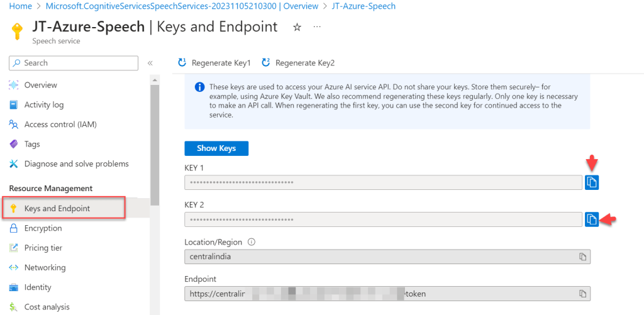Open the Cost analysis menu item
This screenshot has height=315, width=644.
[47, 307]
